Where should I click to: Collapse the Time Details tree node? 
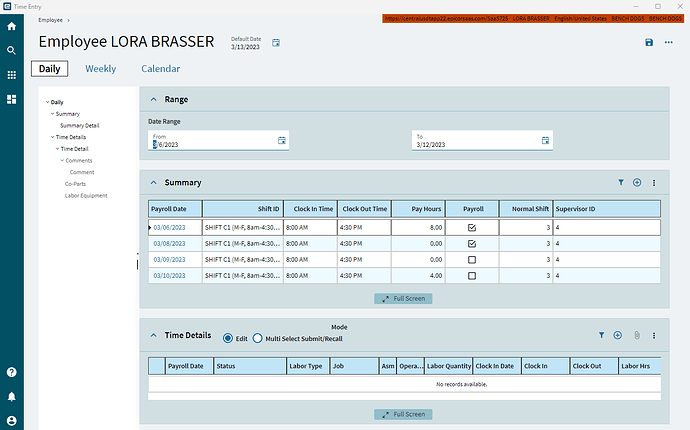point(52,137)
